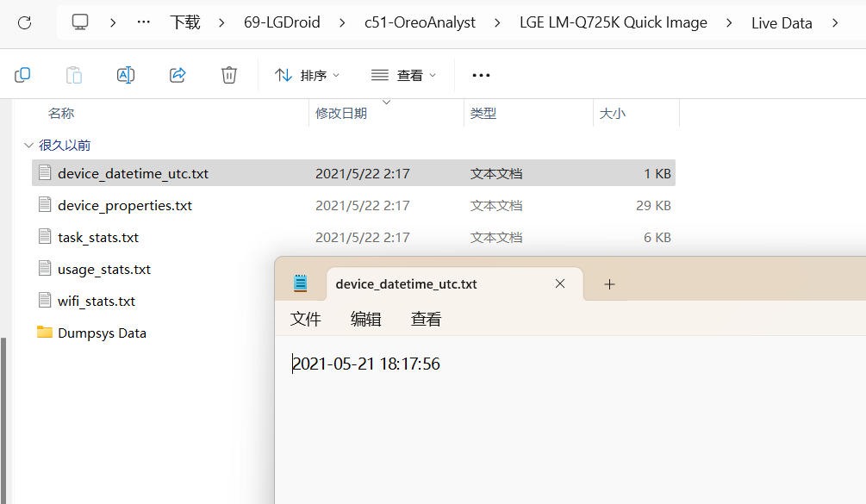The image size is (866, 504).
Task: Click the Delete trash icon in toolbar
Action: (x=229, y=75)
